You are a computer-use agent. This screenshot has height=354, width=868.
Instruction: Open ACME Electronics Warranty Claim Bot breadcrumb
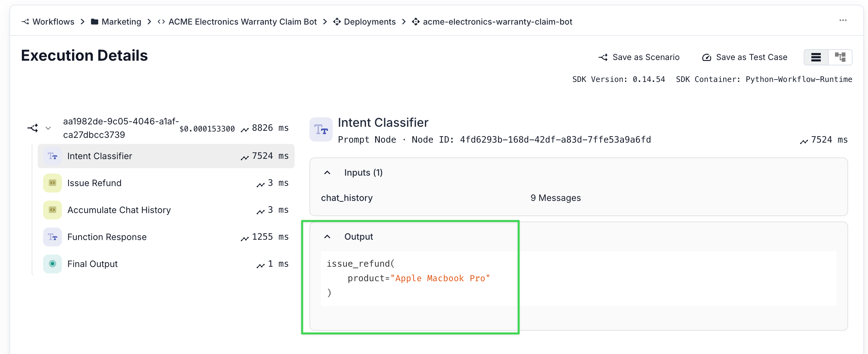tap(243, 22)
